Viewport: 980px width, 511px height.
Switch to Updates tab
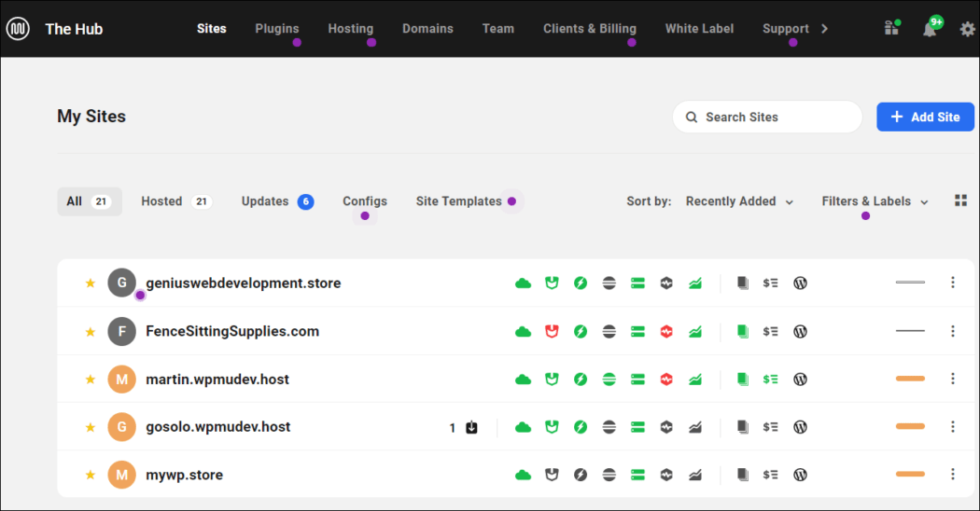[x=277, y=201]
